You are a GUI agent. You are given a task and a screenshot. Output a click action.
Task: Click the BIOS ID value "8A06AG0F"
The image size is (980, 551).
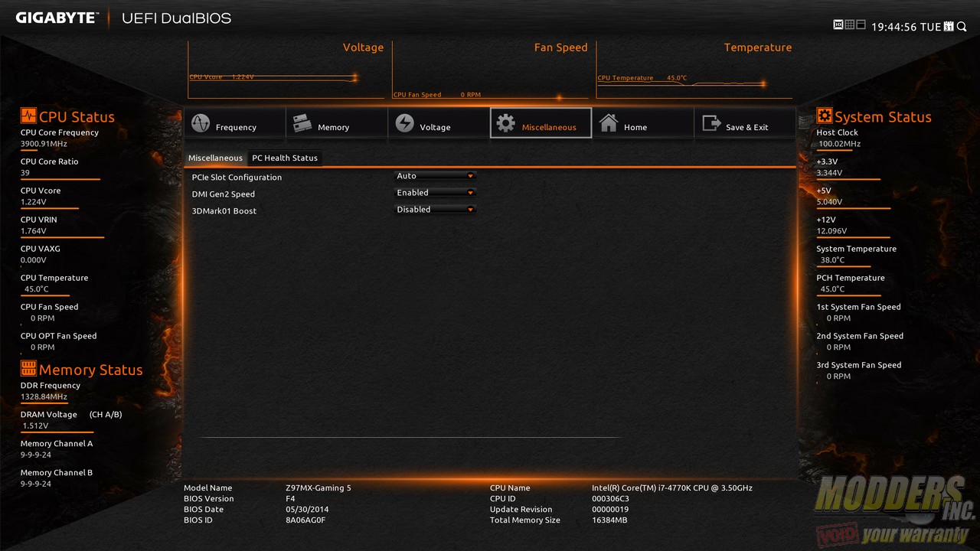(305, 520)
